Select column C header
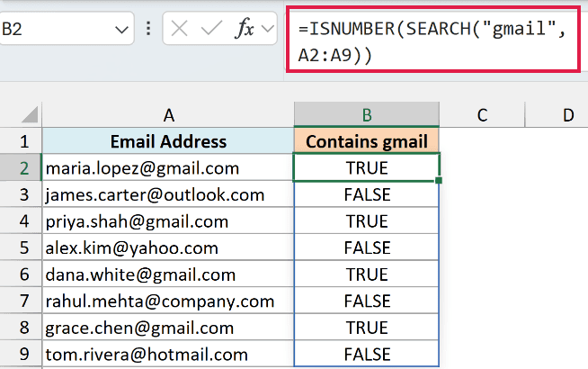 pyautogui.click(x=482, y=115)
